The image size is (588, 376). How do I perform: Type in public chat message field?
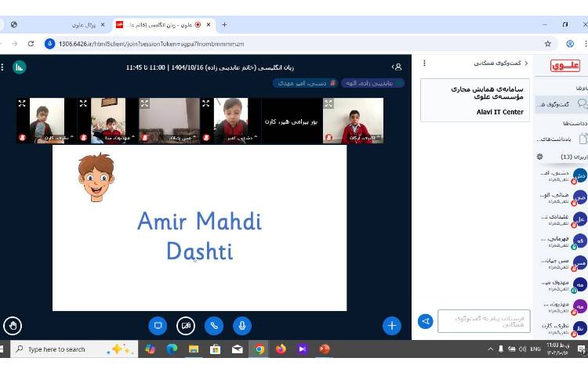click(484, 321)
